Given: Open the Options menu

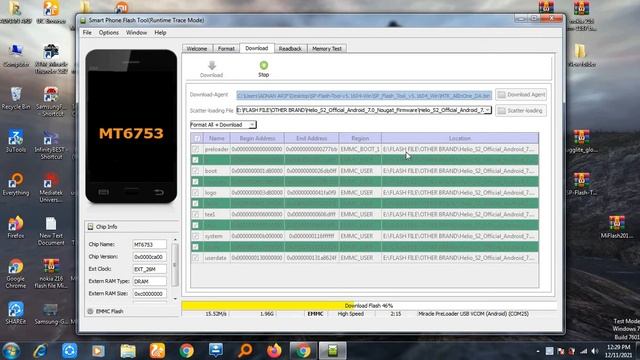Looking at the screenshot, I should click(109, 33).
